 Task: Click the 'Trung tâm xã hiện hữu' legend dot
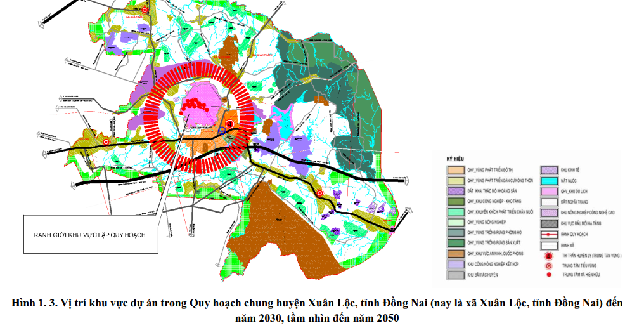[x=548, y=275]
